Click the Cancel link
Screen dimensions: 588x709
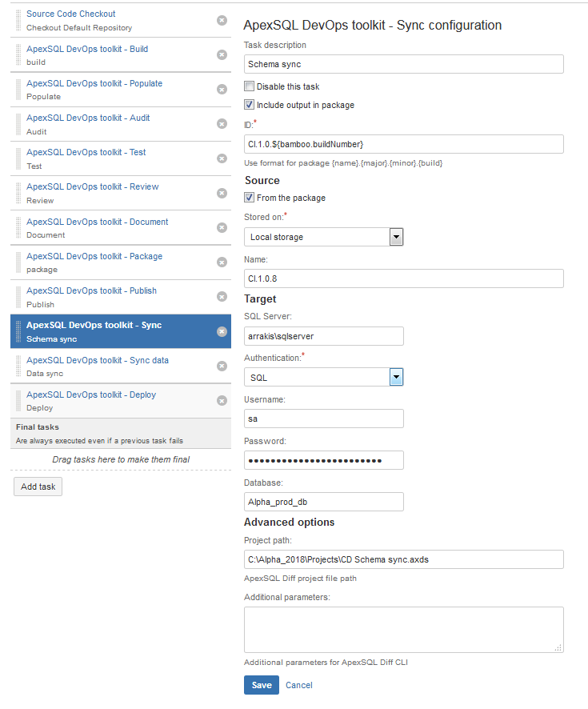pos(298,685)
